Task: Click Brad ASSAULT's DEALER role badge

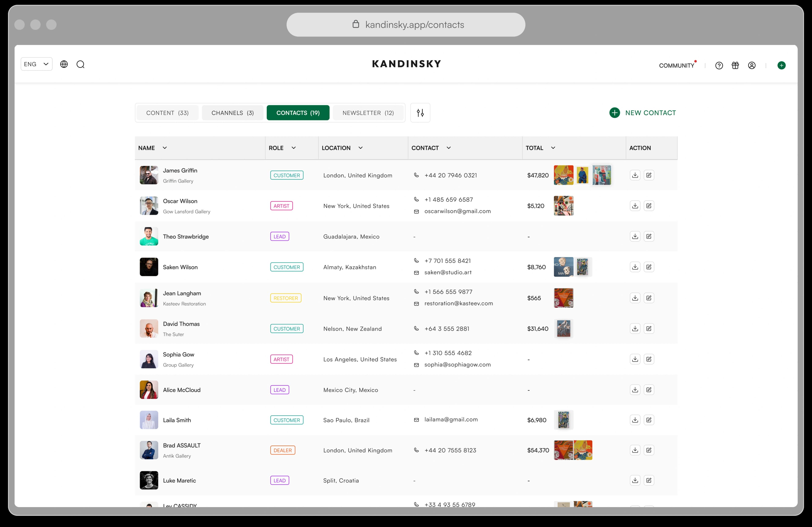Action: tap(283, 450)
